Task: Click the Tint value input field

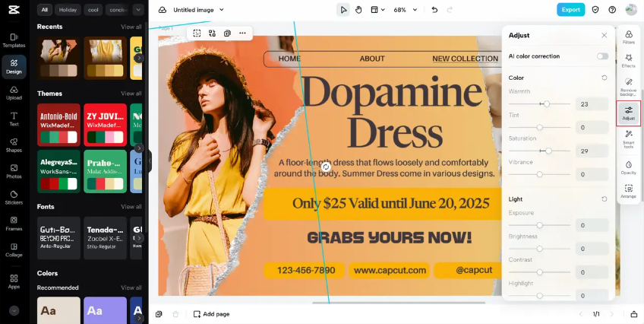Action: click(592, 128)
